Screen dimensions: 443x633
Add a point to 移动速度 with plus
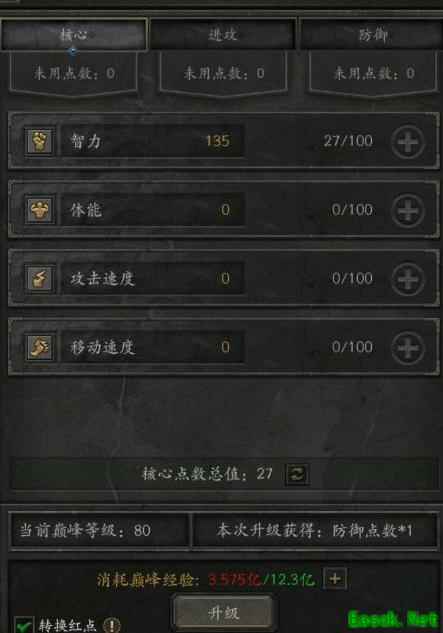[408, 348]
